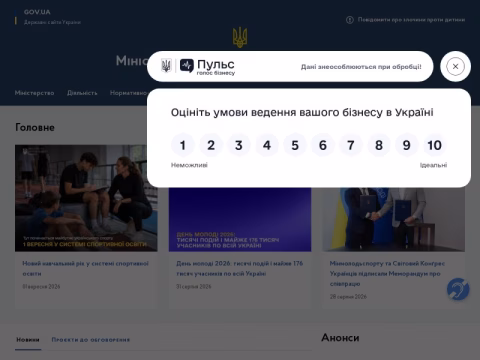Screen dimensions: 480x360
Task: Rate business conditions as 4
Action: click(267, 145)
